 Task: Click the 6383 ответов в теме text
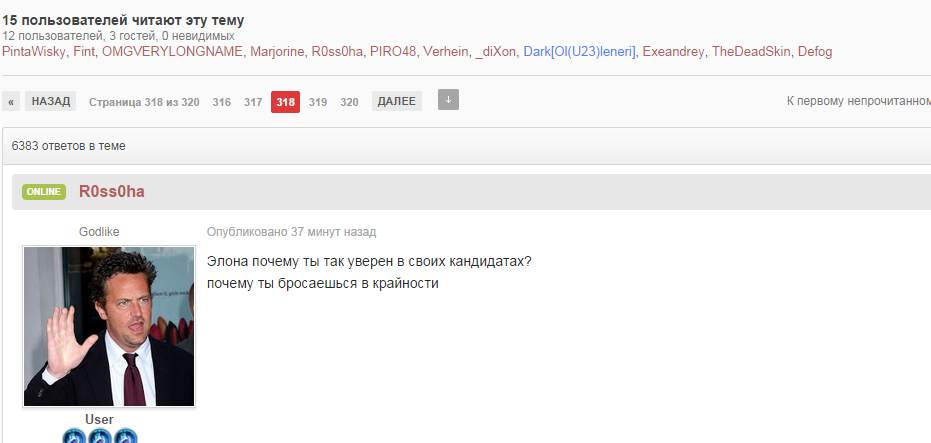68,145
